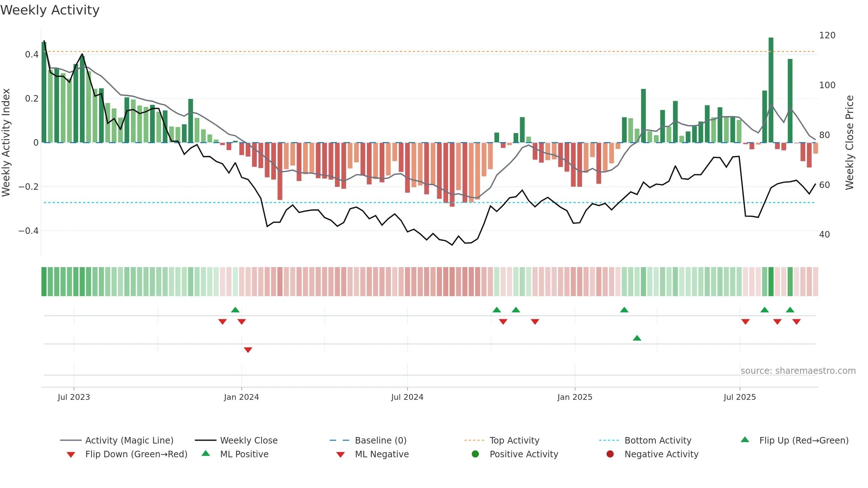Click the 'Jan 2024' x-axis label
868x488 pixels.
(x=241, y=397)
